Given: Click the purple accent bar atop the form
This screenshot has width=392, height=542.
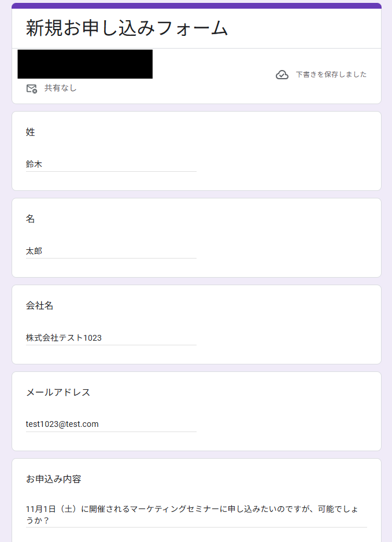Looking at the screenshot, I should (x=196, y=6).
